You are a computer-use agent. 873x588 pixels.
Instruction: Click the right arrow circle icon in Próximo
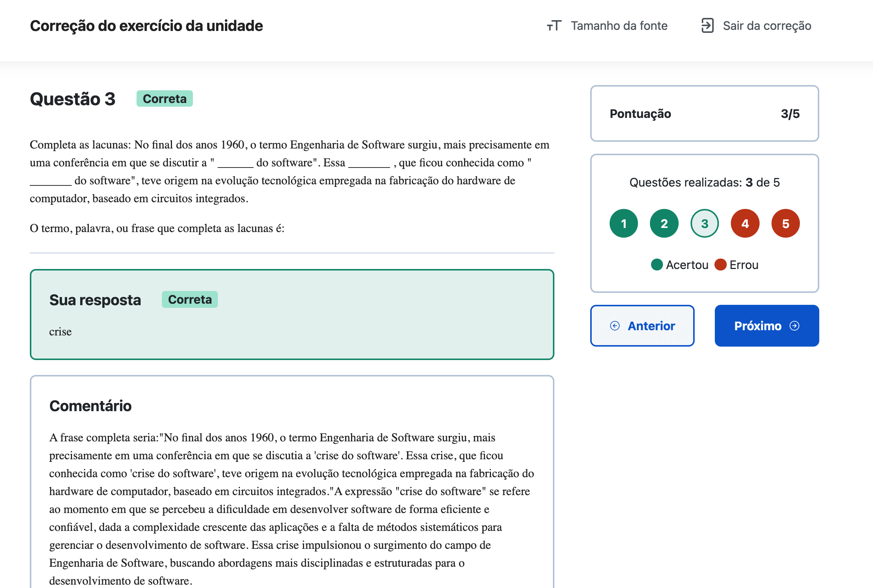(x=794, y=326)
